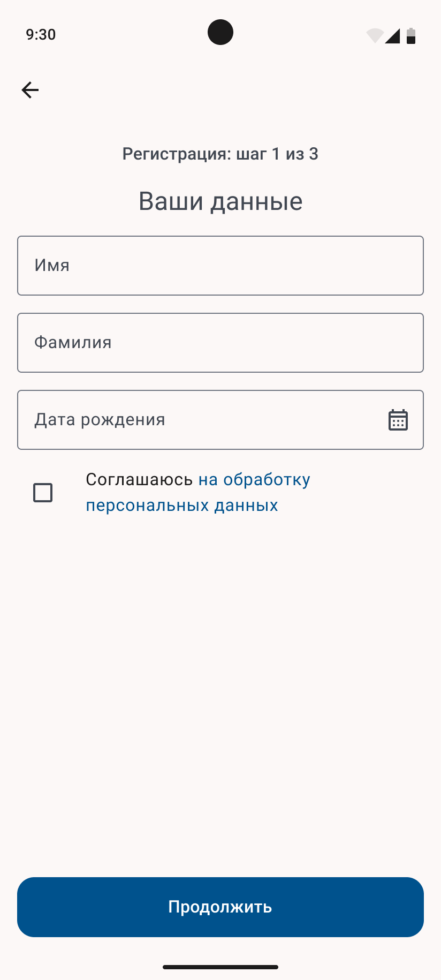
Task: Focus the "Имя" input field
Action: point(221,266)
